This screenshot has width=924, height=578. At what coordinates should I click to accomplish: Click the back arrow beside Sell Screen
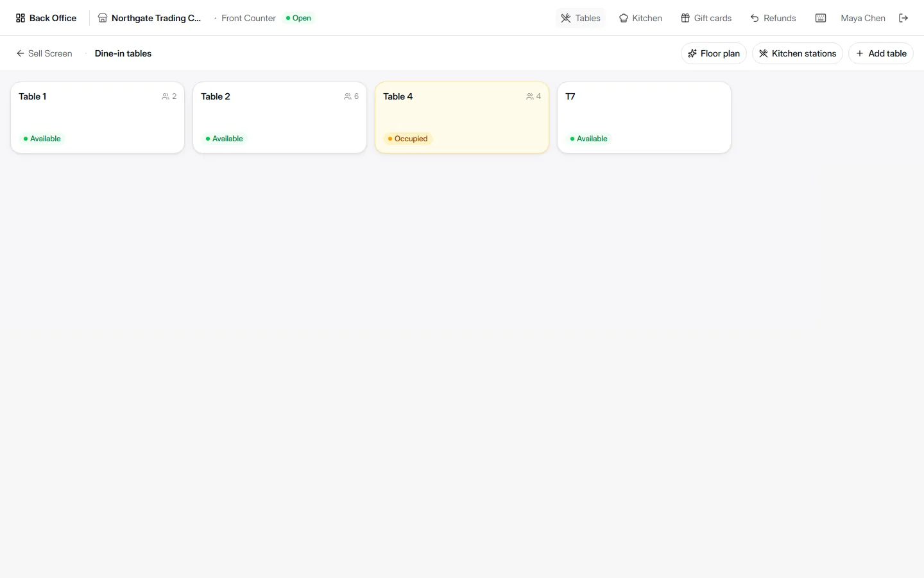pos(21,53)
